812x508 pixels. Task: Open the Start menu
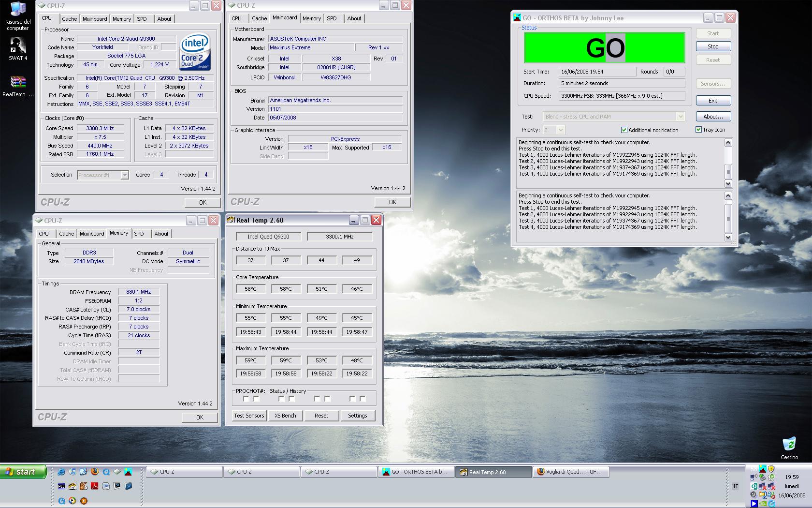[x=23, y=472]
